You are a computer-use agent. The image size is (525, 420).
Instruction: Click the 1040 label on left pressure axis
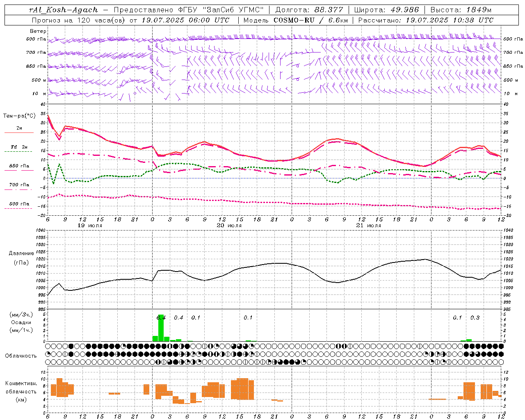pyautogui.click(x=40, y=230)
